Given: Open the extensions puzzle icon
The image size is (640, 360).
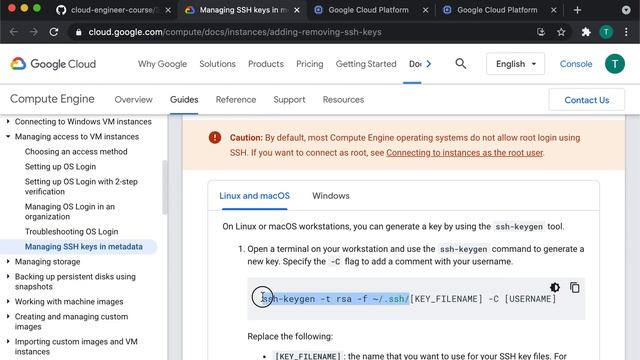Looking at the screenshot, I should click(586, 32).
